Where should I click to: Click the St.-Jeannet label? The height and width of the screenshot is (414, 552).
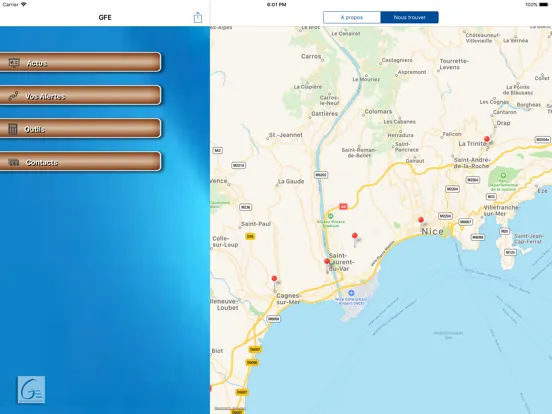[286, 135]
